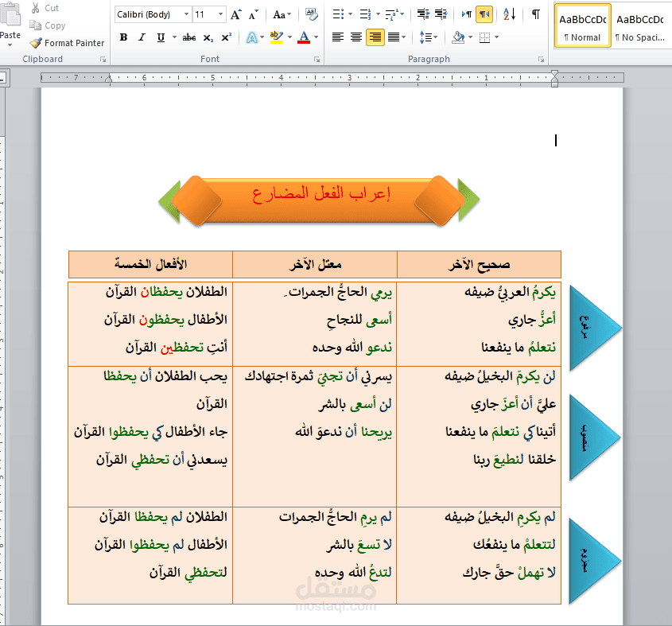Click the Paste clipboard button
The image size is (672, 626).
click(x=10, y=25)
